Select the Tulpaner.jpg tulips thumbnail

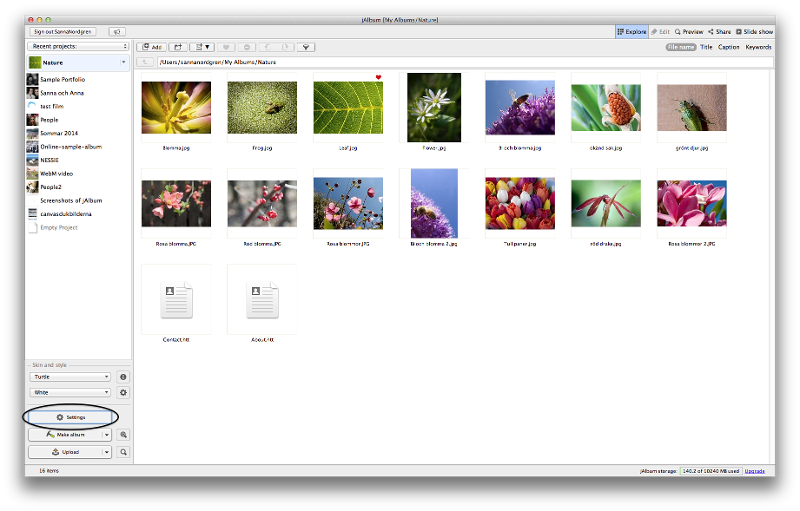pos(520,203)
